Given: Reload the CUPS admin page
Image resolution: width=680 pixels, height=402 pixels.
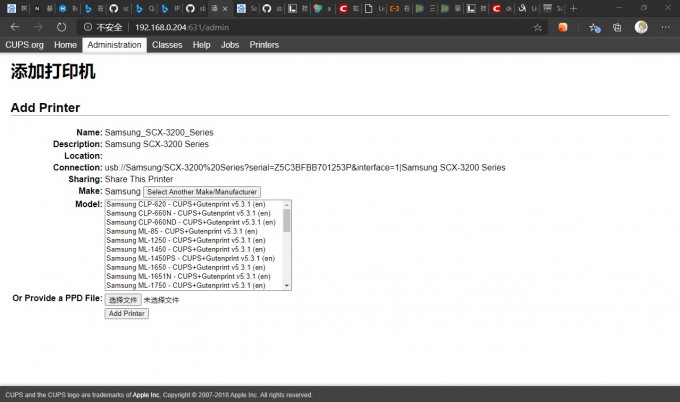Looking at the screenshot, I should [62, 27].
